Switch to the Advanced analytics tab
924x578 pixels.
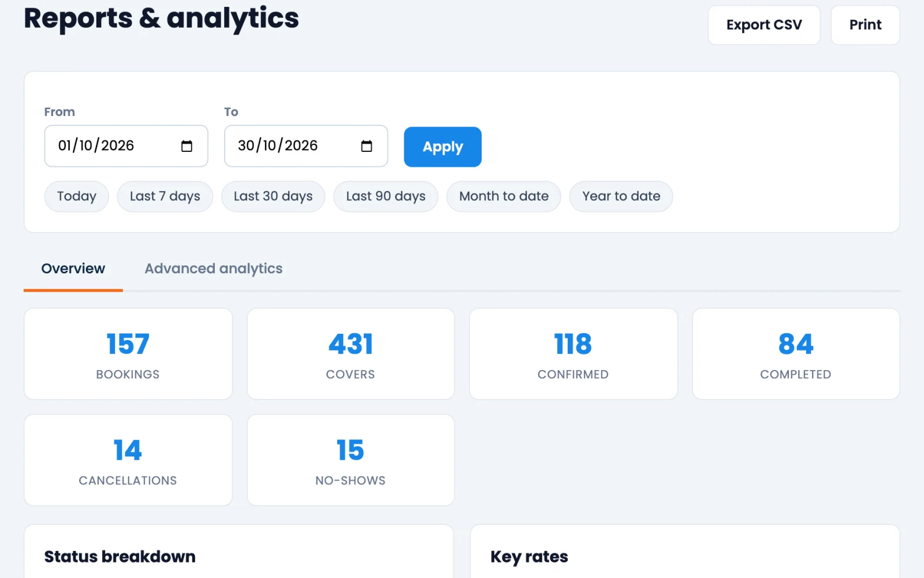[214, 269]
